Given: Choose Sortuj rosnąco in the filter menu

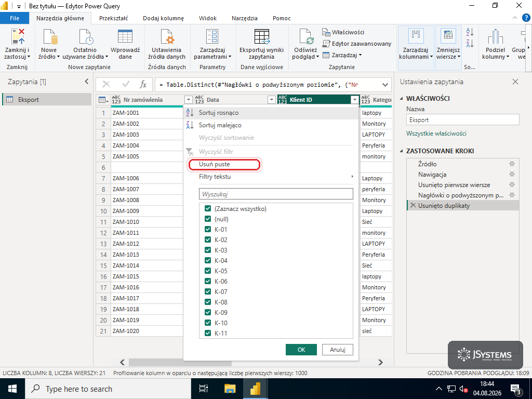Looking at the screenshot, I should 271,113.
